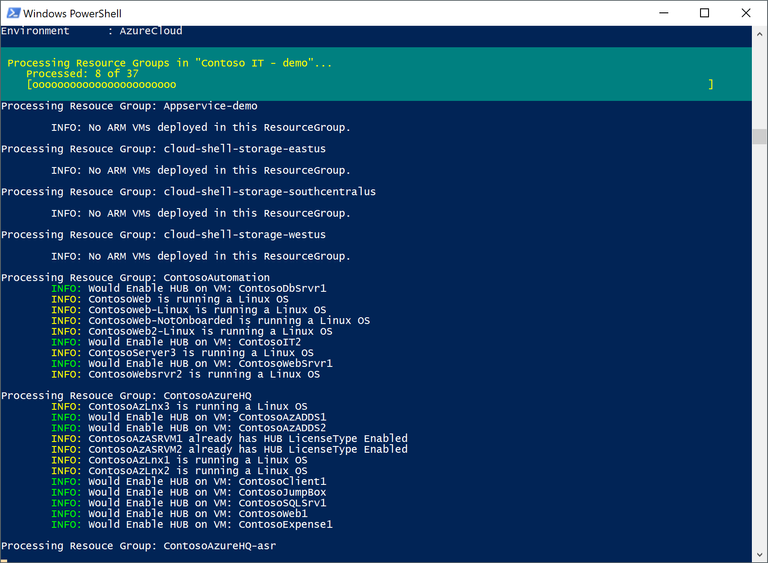Click the progress bar of o characters

coord(370,85)
